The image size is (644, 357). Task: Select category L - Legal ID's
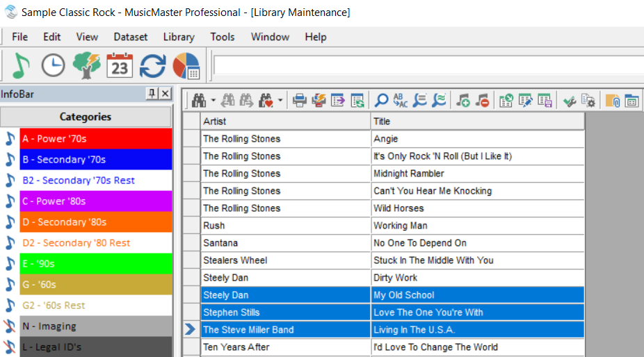96,347
